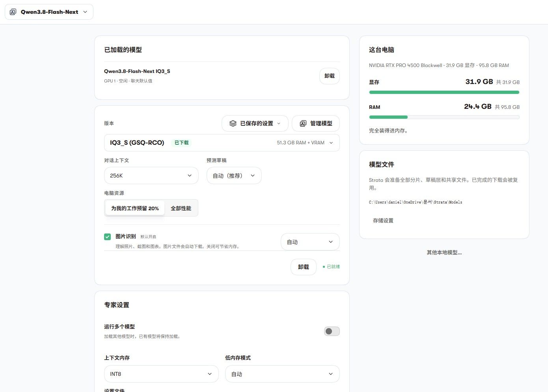Click the layers icon in 已保存的设置 button
This screenshot has width=548, height=392.
tap(233, 123)
